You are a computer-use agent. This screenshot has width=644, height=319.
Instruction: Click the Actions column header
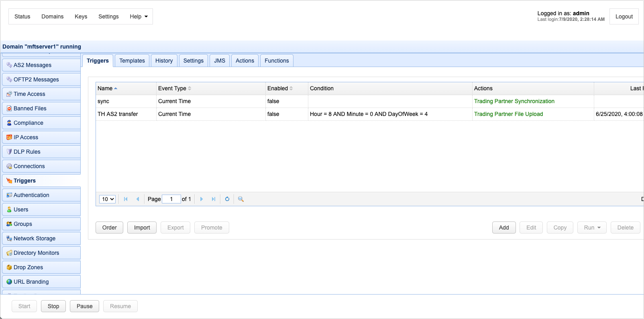pos(533,88)
